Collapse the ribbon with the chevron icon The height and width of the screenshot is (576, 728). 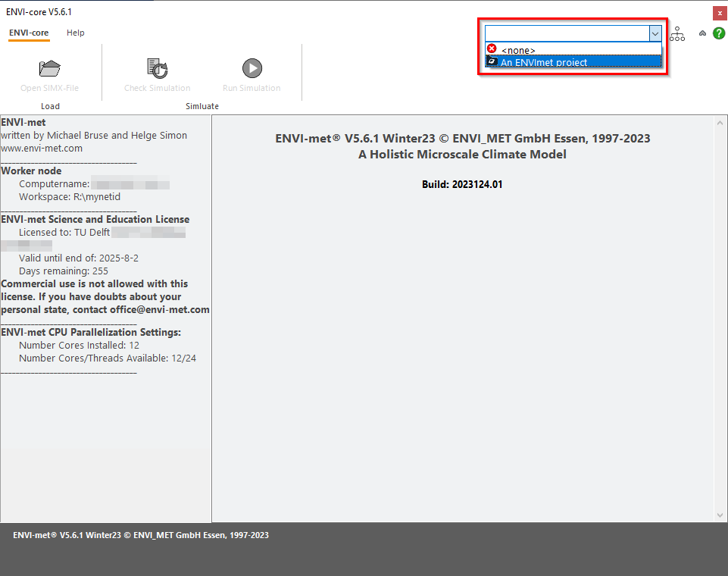pyautogui.click(x=702, y=33)
